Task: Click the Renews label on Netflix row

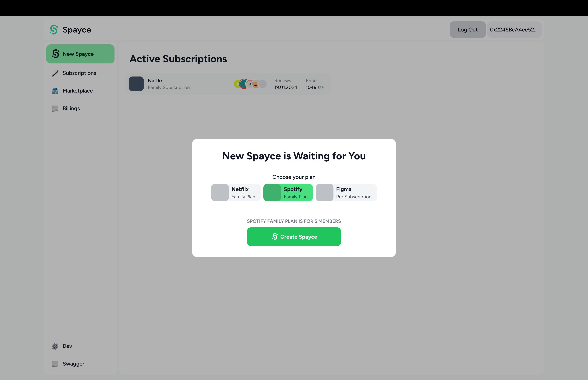Action: [x=283, y=81]
